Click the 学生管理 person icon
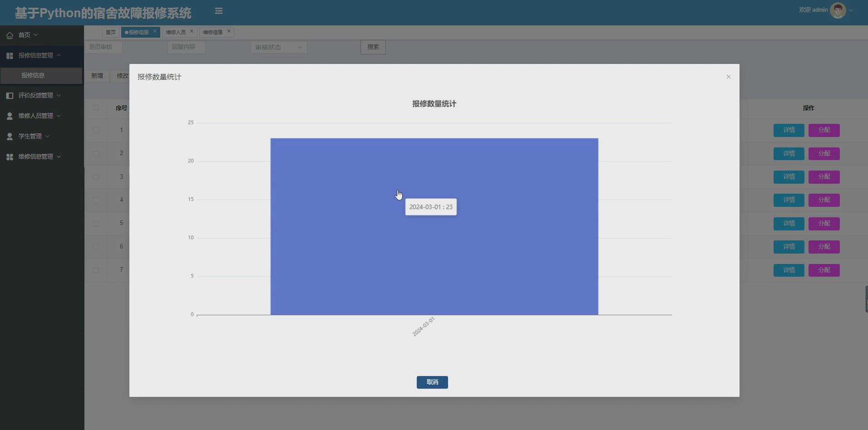This screenshot has width=868, height=430. (x=10, y=136)
